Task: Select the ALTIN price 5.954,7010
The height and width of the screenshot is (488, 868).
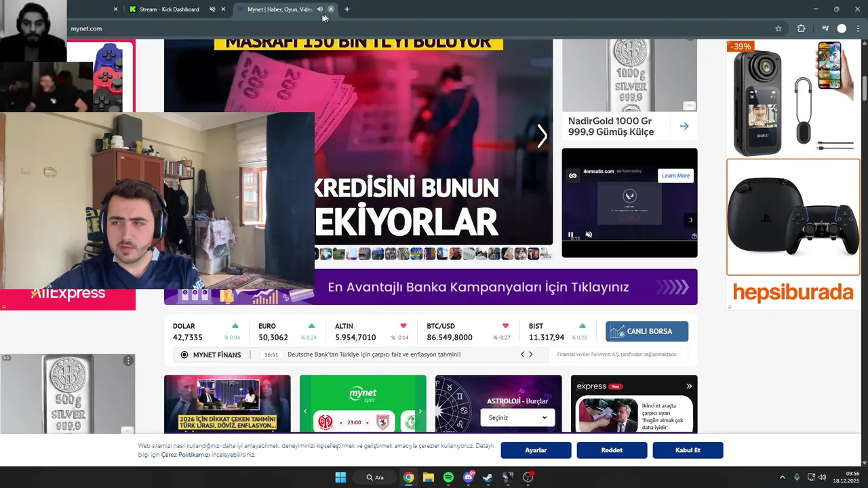Action: click(355, 338)
